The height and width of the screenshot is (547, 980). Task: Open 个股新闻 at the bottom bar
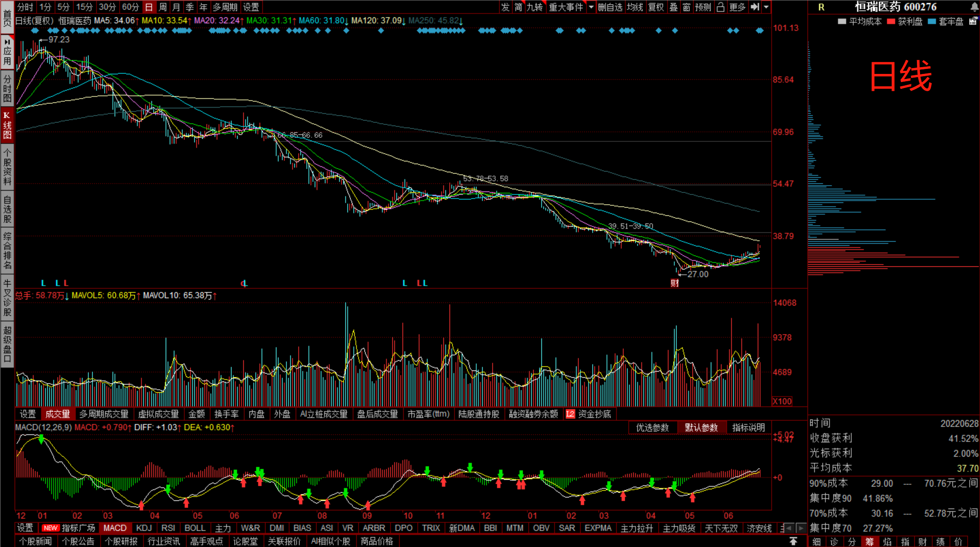(35, 541)
